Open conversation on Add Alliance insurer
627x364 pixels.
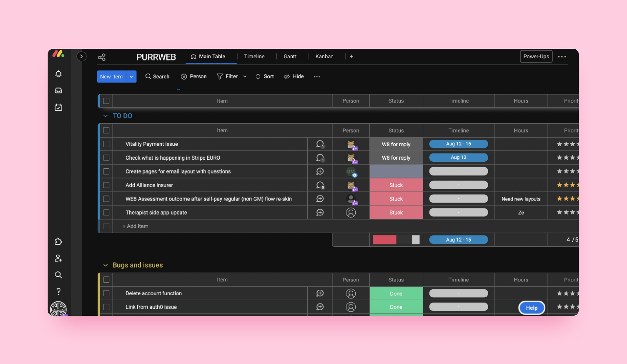click(x=320, y=185)
